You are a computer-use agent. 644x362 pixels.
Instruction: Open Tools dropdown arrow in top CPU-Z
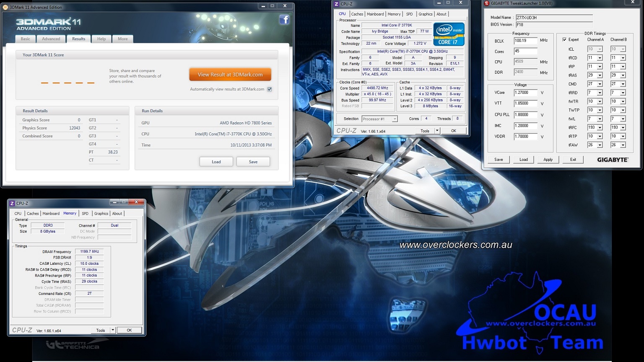coord(437,131)
